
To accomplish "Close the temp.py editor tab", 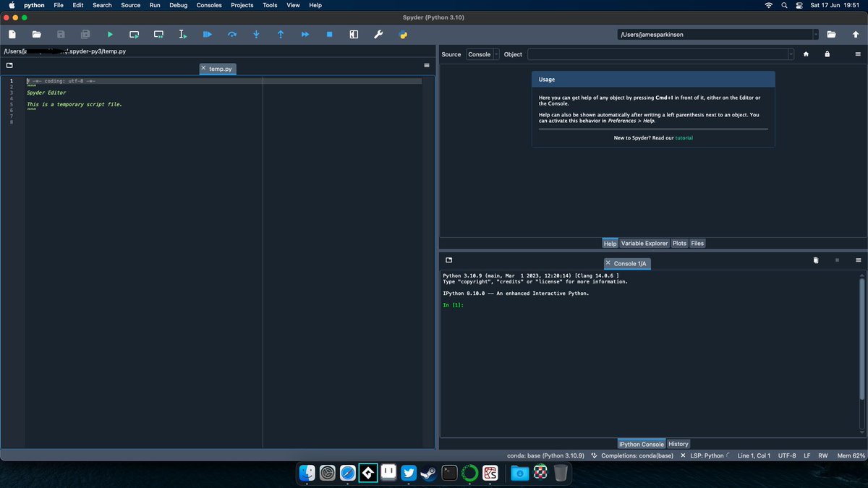I will click(204, 68).
